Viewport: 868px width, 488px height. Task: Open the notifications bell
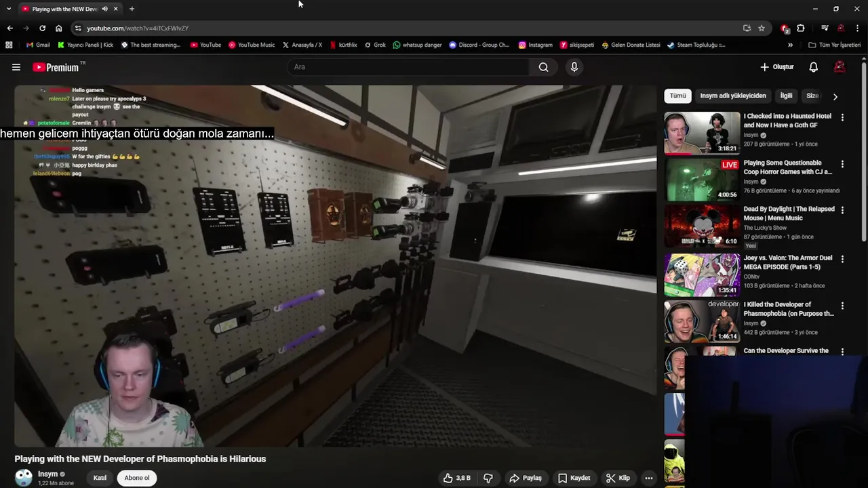[813, 67]
